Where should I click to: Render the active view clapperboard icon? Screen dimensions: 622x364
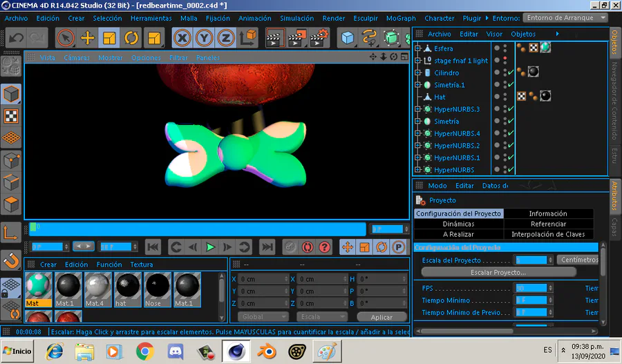point(274,38)
